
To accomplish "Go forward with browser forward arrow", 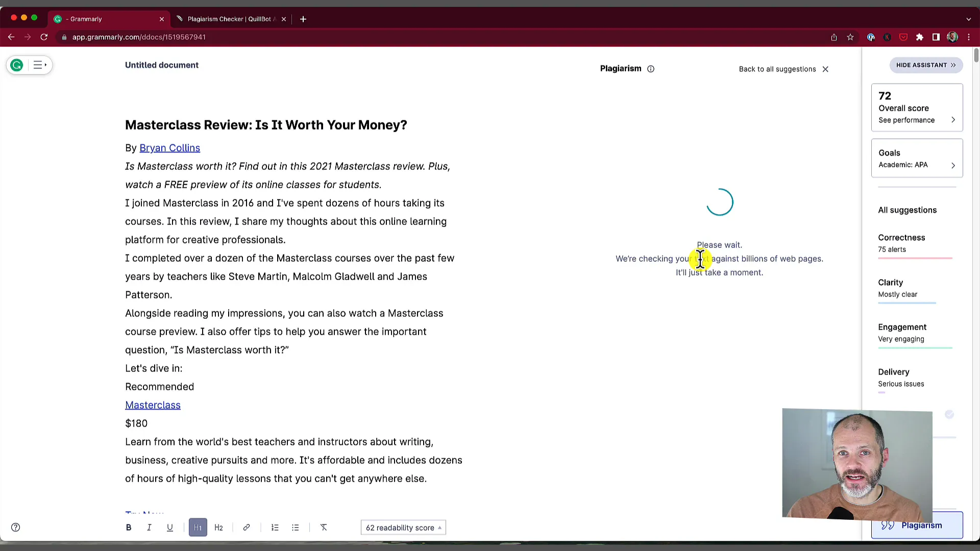I will click(28, 37).
